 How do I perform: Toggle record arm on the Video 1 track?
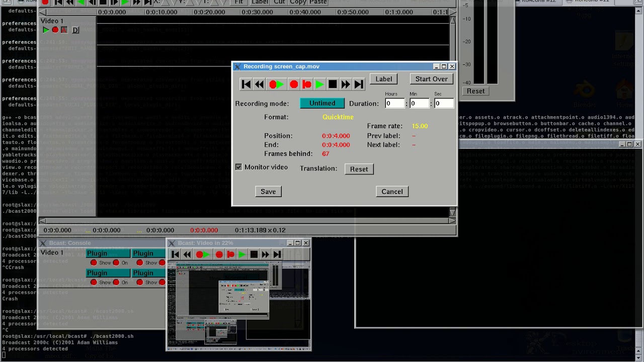click(55, 30)
